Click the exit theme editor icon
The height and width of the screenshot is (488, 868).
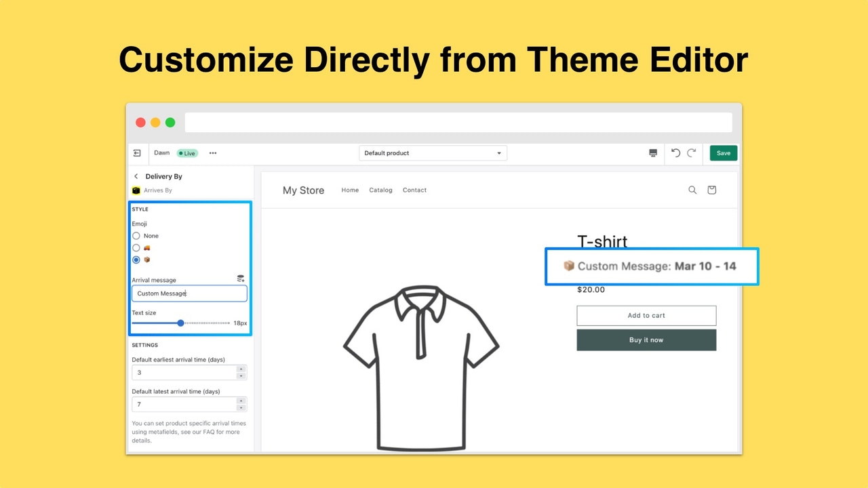coord(138,153)
